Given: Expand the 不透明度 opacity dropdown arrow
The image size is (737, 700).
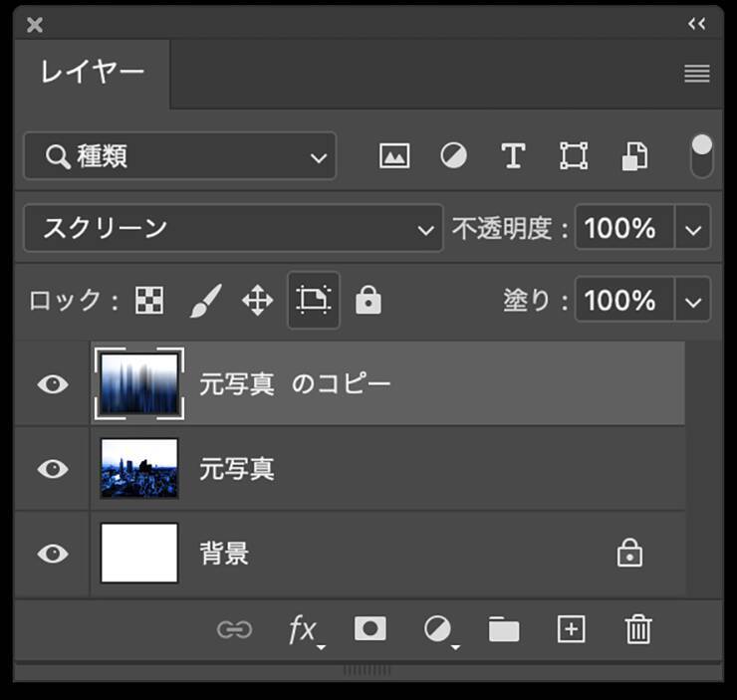Looking at the screenshot, I should coord(693,229).
